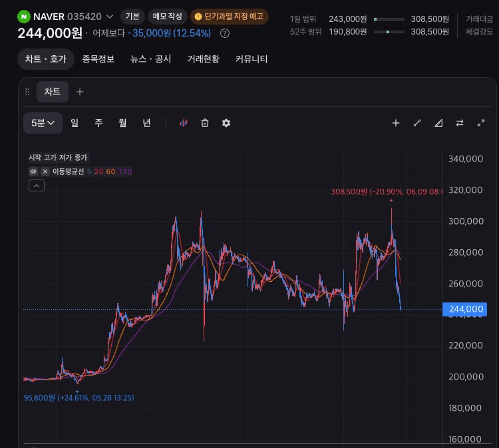This screenshot has width=499, height=448.
Task: Click the 308,500원 high price marker label
Action: (387, 191)
